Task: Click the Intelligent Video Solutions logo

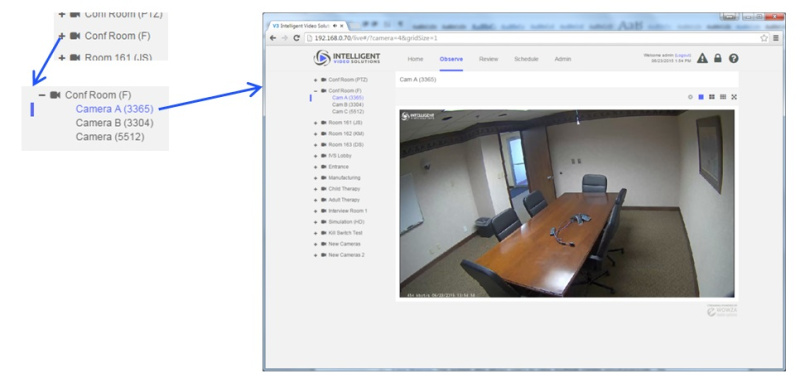Action: (347, 58)
